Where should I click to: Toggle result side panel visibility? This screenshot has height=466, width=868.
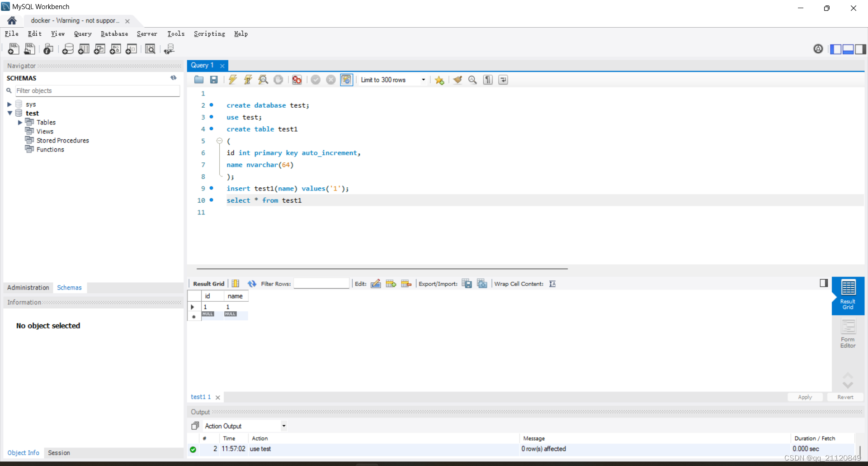click(x=824, y=283)
